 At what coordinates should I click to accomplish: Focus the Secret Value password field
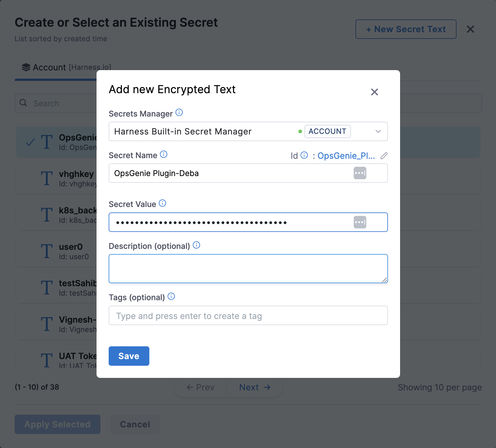click(228, 222)
